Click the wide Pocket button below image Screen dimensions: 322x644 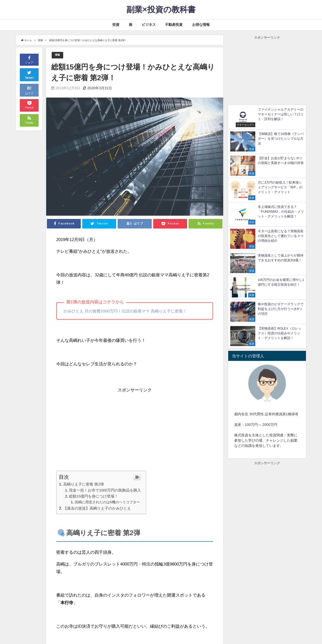(x=170, y=224)
